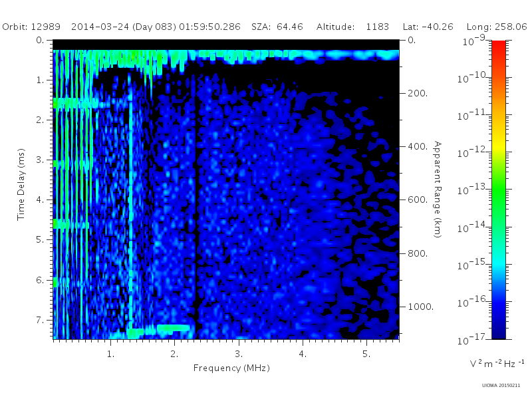
Task: Click the Long: 258.06 value
Action: pos(497,27)
